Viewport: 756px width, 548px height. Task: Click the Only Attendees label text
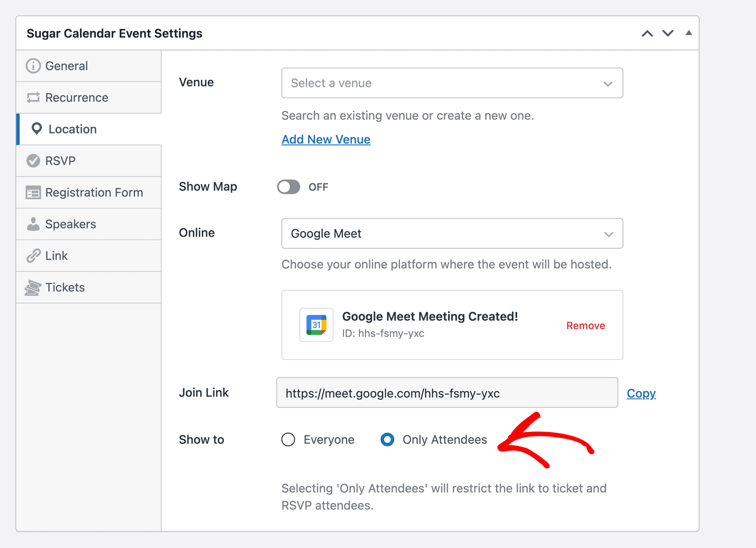click(x=445, y=440)
